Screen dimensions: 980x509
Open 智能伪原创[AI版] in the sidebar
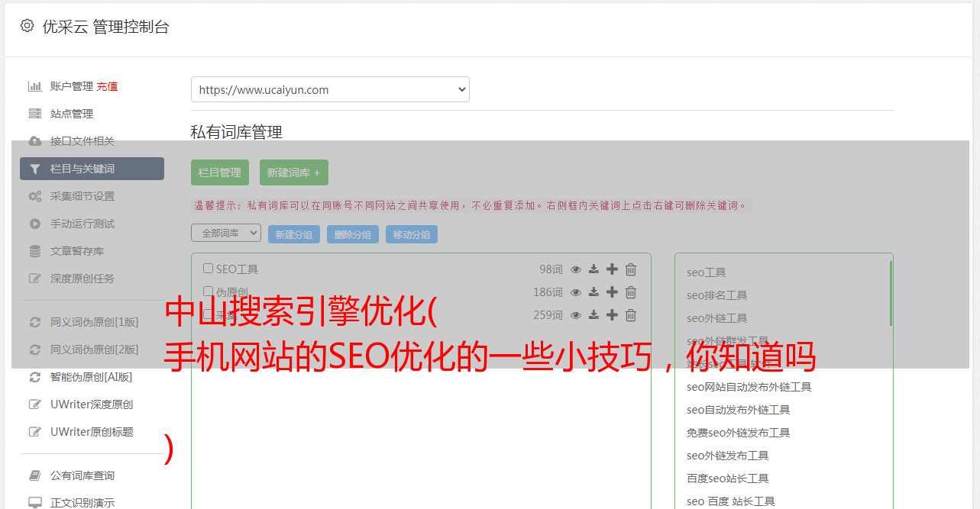click(92, 377)
